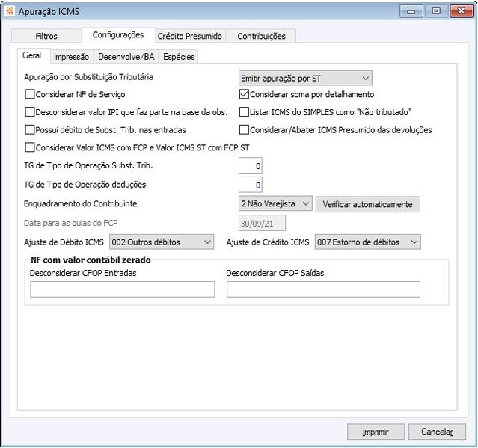
Task: Open the Emitir apuração por ST dropdown
Action: (305, 79)
